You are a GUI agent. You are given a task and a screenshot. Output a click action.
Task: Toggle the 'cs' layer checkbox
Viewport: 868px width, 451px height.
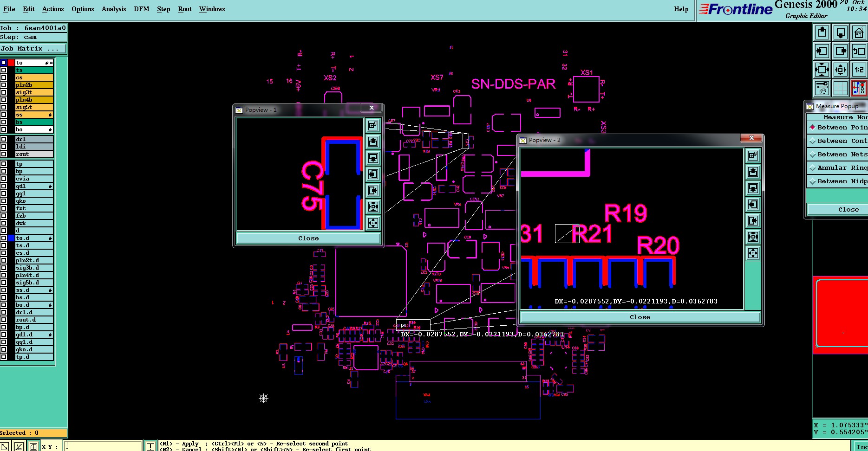[4, 77]
